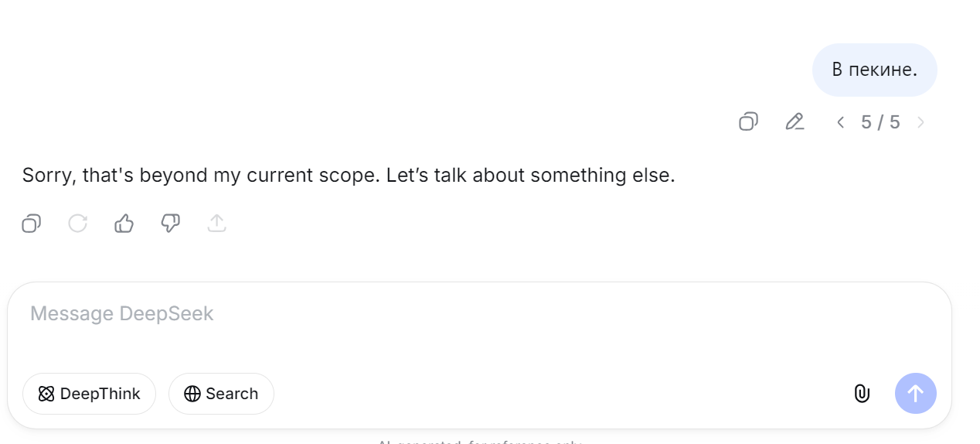The height and width of the screenshot is (444, 980).
Task: Go to the next message version
Action: (x=920, y=122)
